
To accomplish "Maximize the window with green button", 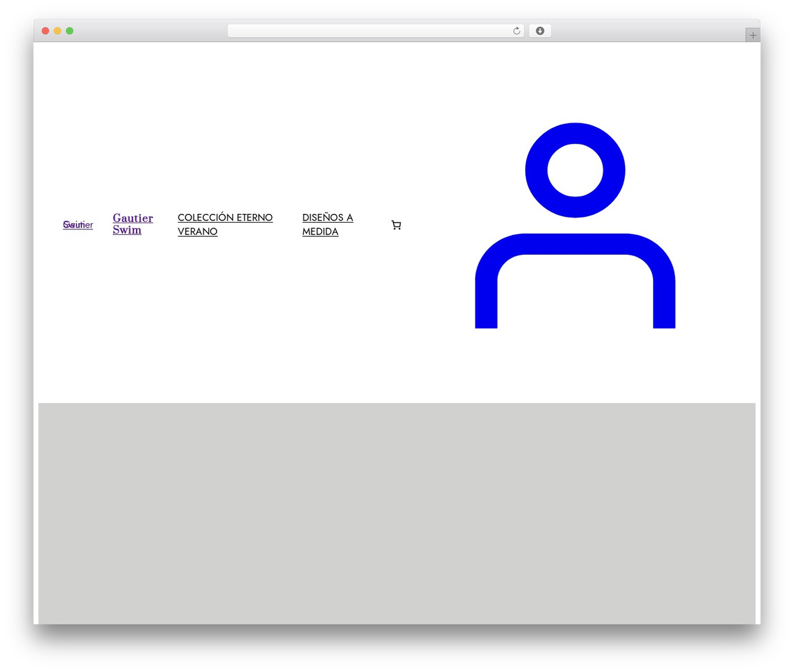I will [69, 31].
